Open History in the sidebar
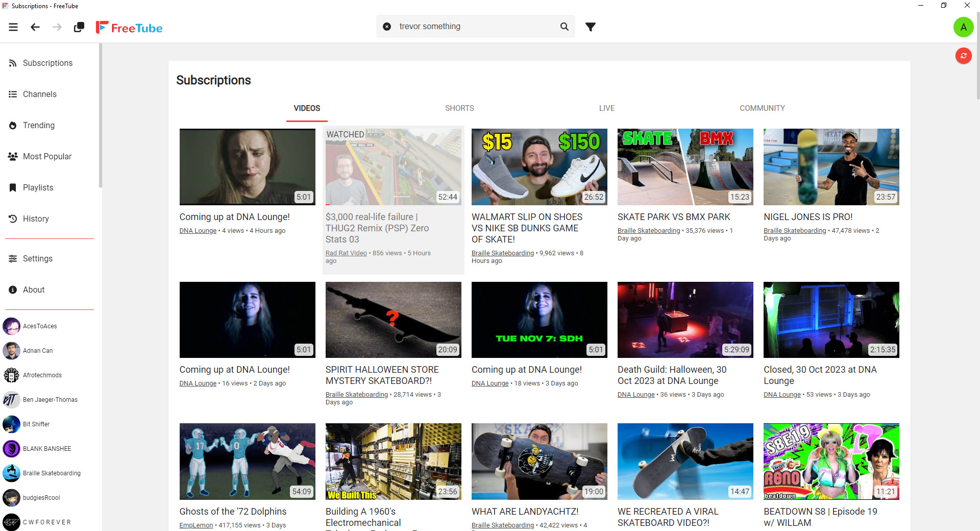The image size is (980, 531). pyautogui.click(x=50, y=219)
